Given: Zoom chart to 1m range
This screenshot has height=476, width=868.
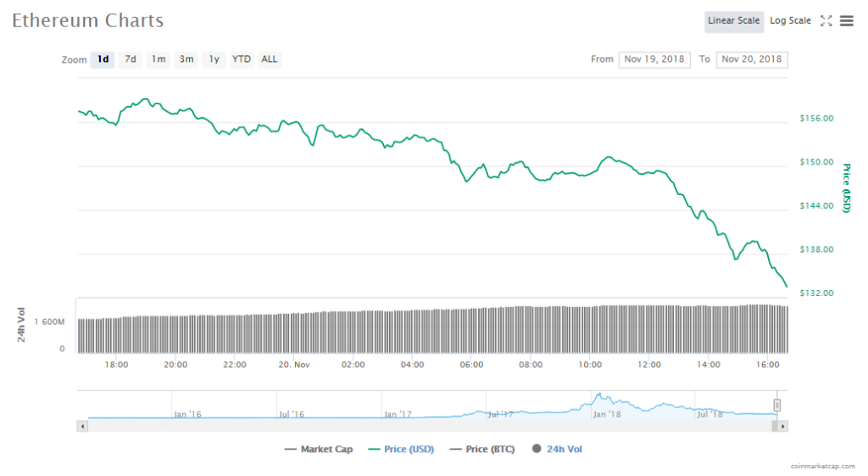Looking at the screenshot, I should [159, 59].
